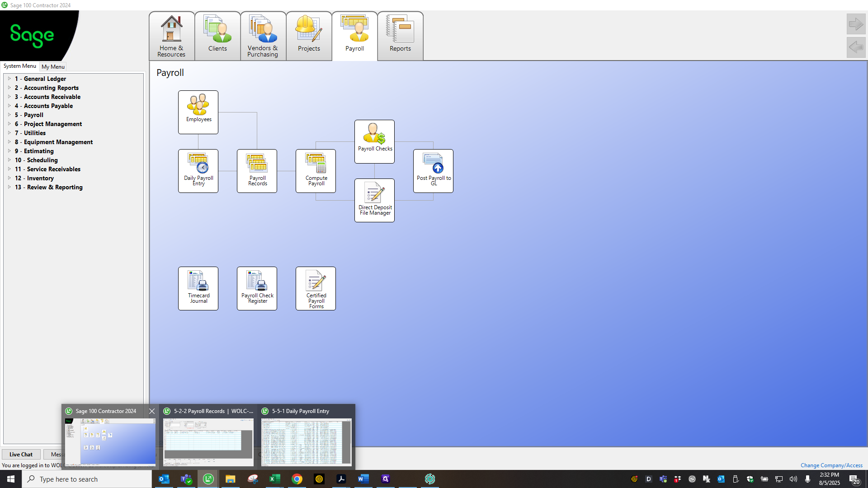Click the taskbar search box
The height and width of the screenshot is (488, 868).
(x=87, y=479)
